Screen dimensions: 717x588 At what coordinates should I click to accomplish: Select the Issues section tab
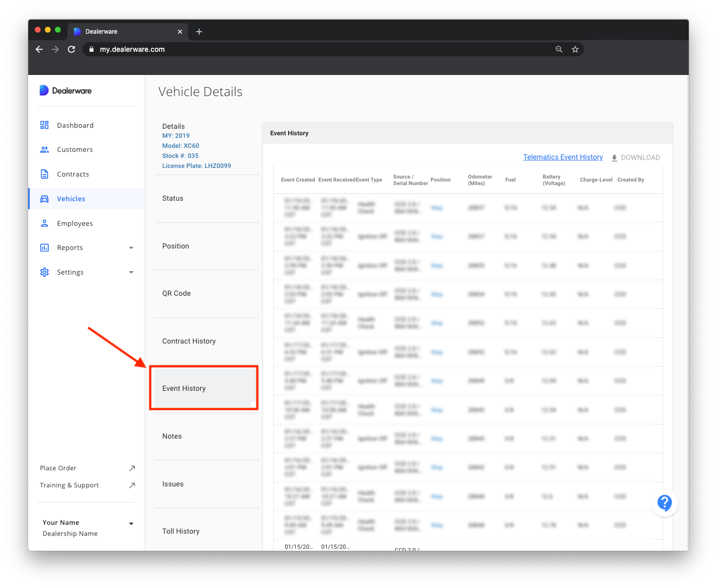point(207,484)
